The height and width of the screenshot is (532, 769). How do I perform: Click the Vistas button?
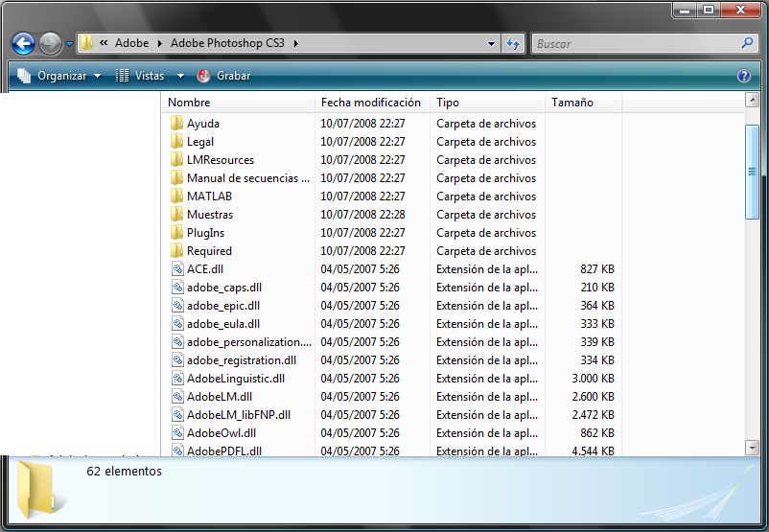[140, 76]
